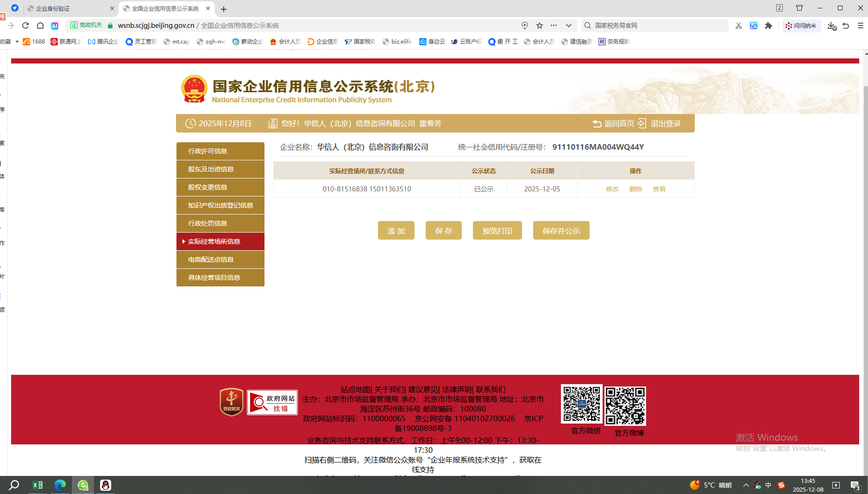Click the 保存并公示 button
The width and height of the screenshot is (868, 494).
point(561,230)
